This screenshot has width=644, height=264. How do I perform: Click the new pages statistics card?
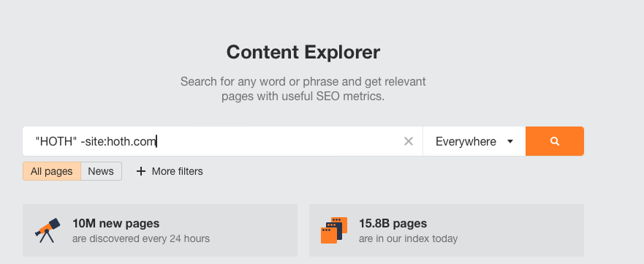(160, 230)
